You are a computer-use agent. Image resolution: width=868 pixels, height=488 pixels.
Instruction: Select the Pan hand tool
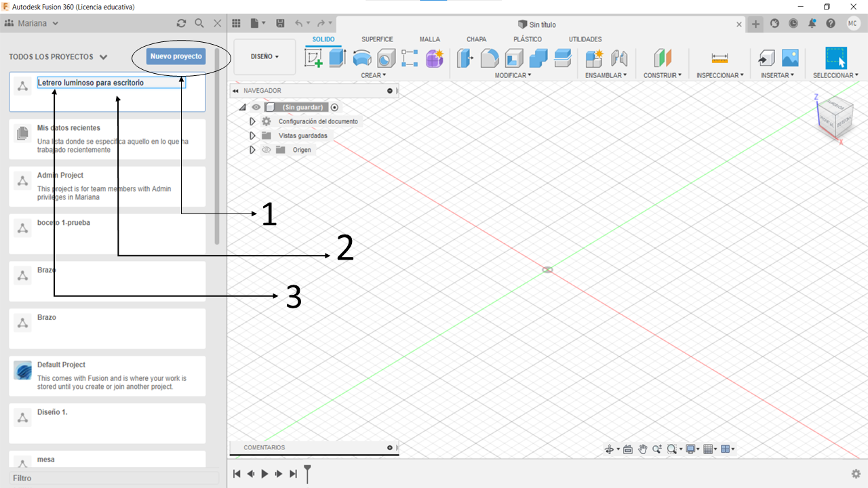coord(642,449)
